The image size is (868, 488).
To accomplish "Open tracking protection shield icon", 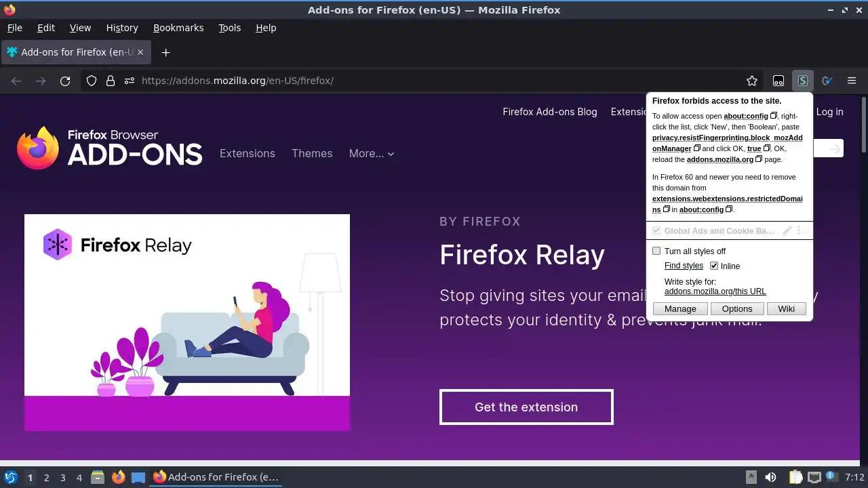I will [92, 81].
